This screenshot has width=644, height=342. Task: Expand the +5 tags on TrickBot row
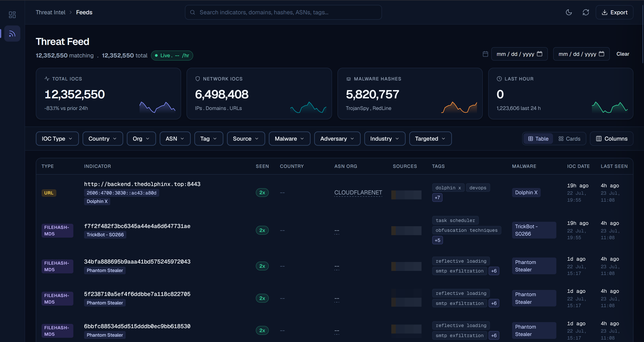437,240
